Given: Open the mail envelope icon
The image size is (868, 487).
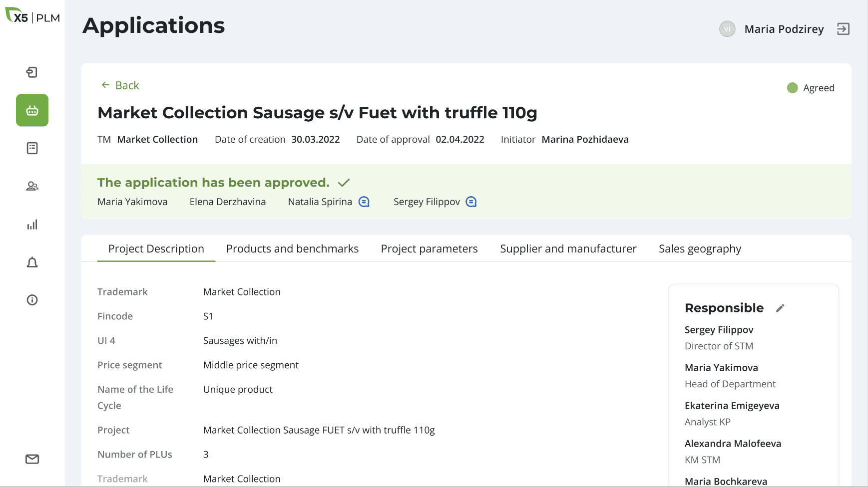Looking at the screenshot, I should point(32,459).
